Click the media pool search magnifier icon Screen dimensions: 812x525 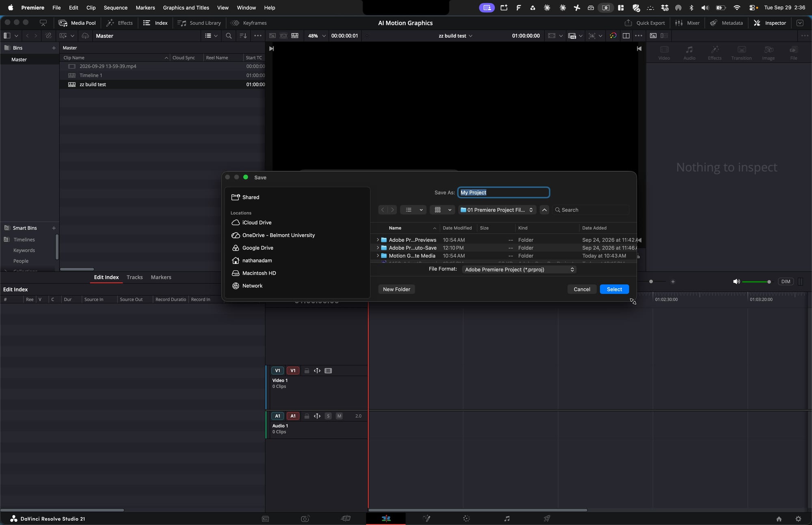click(229, 36)
